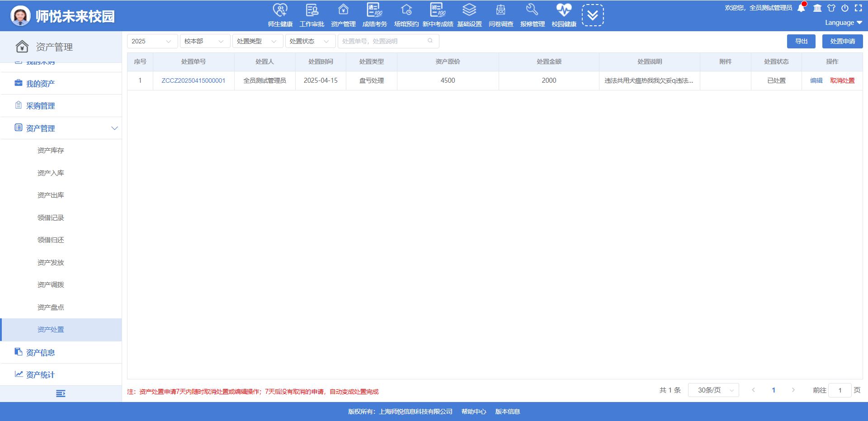The image size is (868, 421).
Task: Open the 资产管理 top navigation icon
Action: click(343, 10)
